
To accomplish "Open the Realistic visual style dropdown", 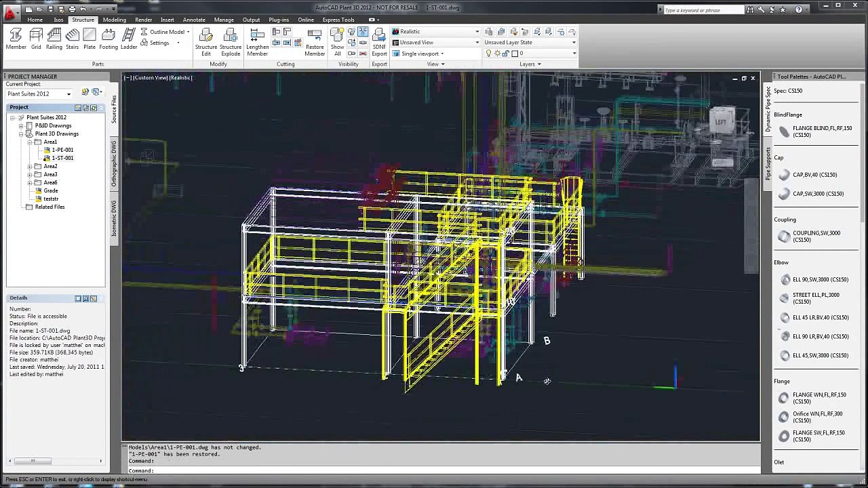I will (x=436, y=31).
